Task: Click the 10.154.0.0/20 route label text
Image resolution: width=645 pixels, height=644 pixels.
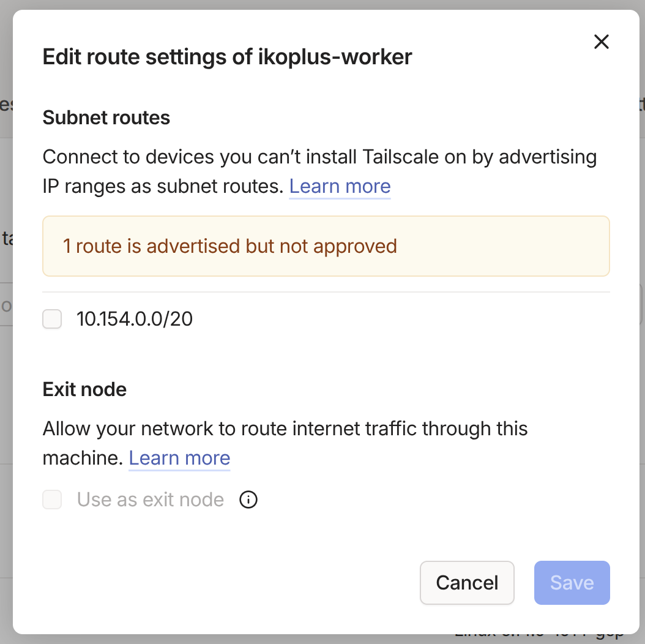Action: [x=135, y=319]
